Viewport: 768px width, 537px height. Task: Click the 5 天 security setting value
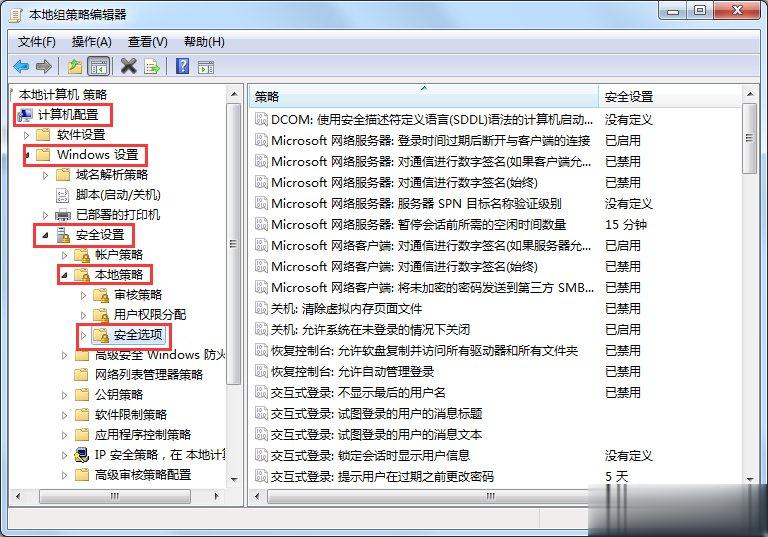pos(616,476)
